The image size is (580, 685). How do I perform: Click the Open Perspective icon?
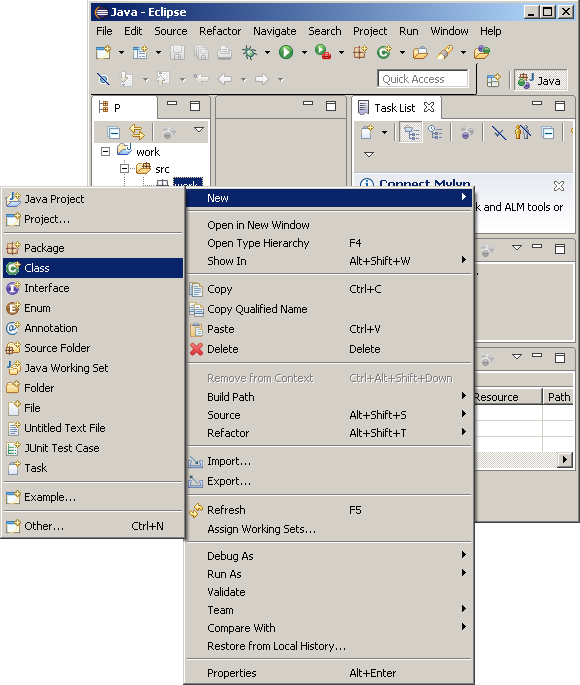pyautogui.click(x=494, y=80)
